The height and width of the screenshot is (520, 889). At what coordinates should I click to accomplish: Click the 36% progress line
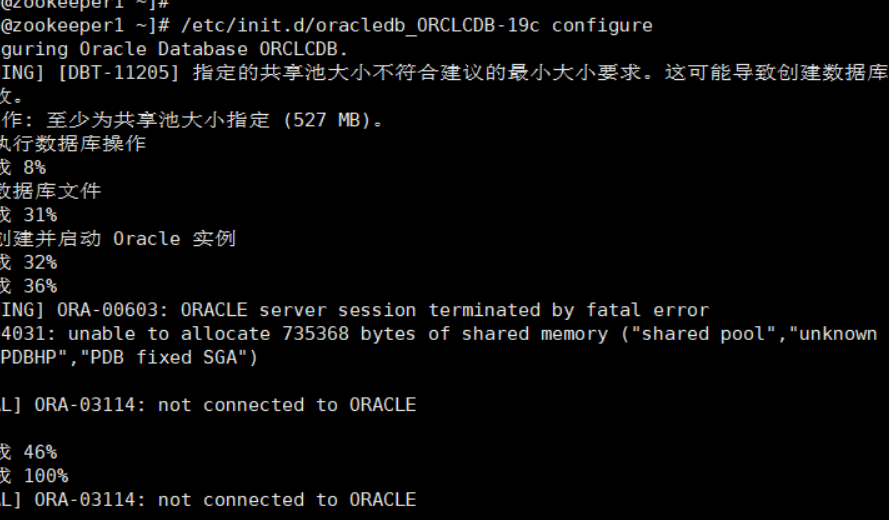(28, 286)
